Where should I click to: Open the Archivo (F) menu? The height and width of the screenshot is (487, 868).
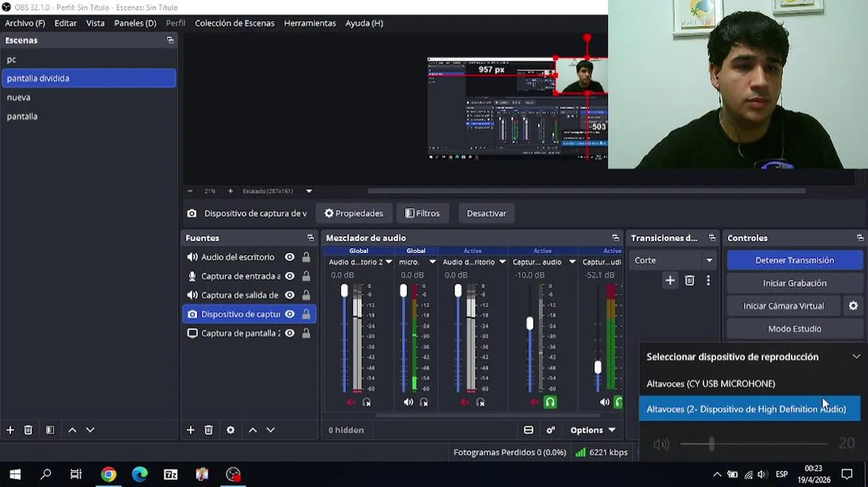(25, 23)
